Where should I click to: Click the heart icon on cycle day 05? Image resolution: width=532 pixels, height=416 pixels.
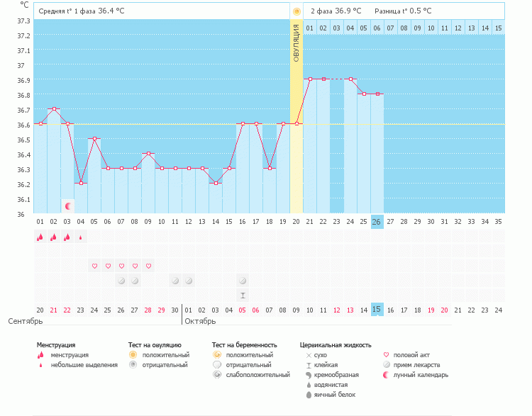(x=94, y=266)
